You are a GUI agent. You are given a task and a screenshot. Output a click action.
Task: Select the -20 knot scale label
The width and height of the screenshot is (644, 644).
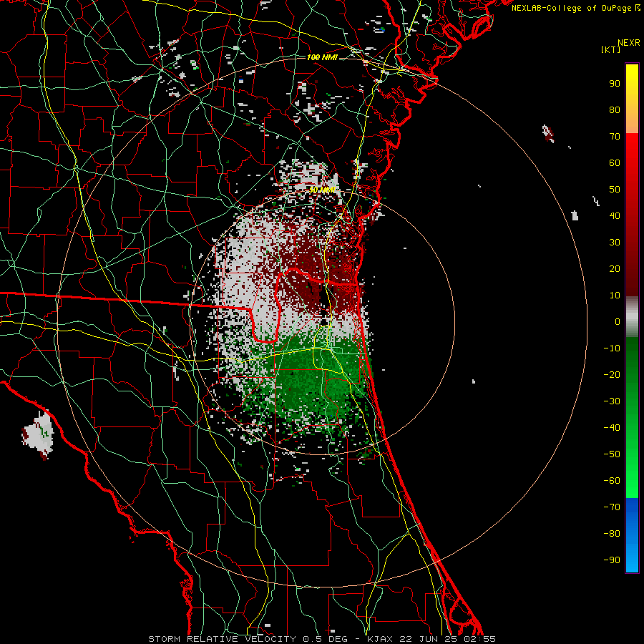pyautogui.click(x=612, y=375)
